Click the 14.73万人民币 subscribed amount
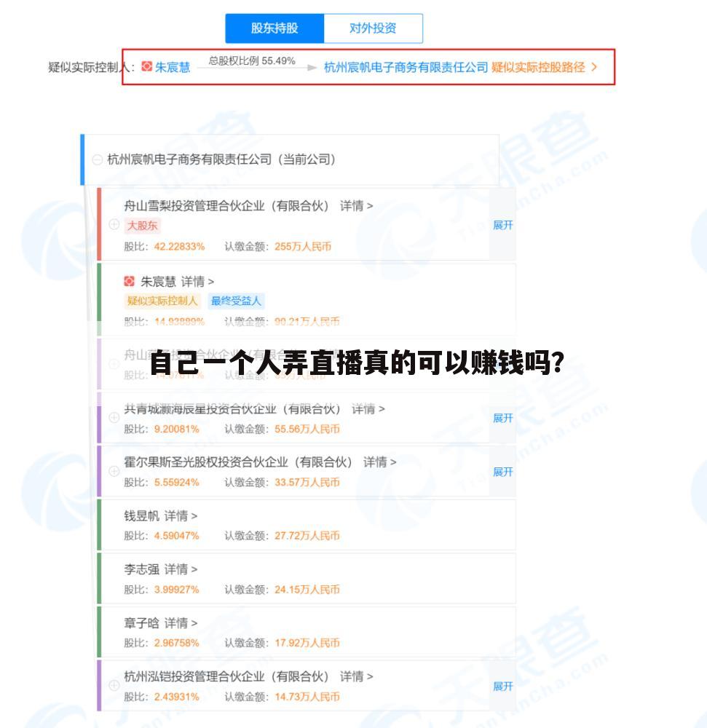The height and width of the screenshot is (728, 707). coord(307,697)
